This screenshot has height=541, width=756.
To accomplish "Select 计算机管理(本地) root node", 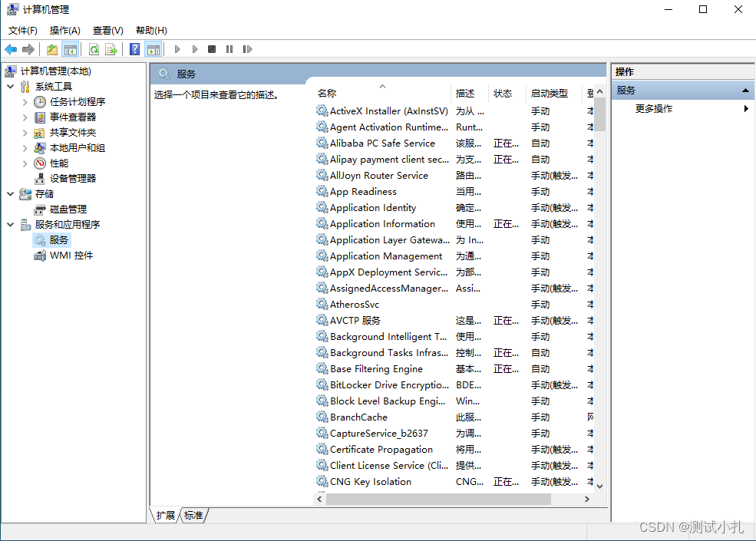I will click(x=55, y=71).
